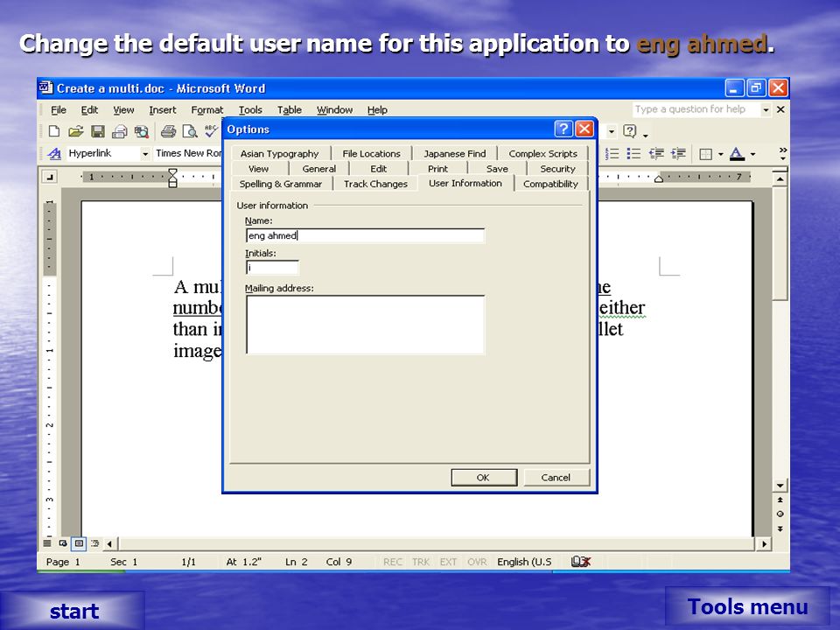Click the Times New Roman font box
Screen dimensions: 840x630
pos(187,154)
